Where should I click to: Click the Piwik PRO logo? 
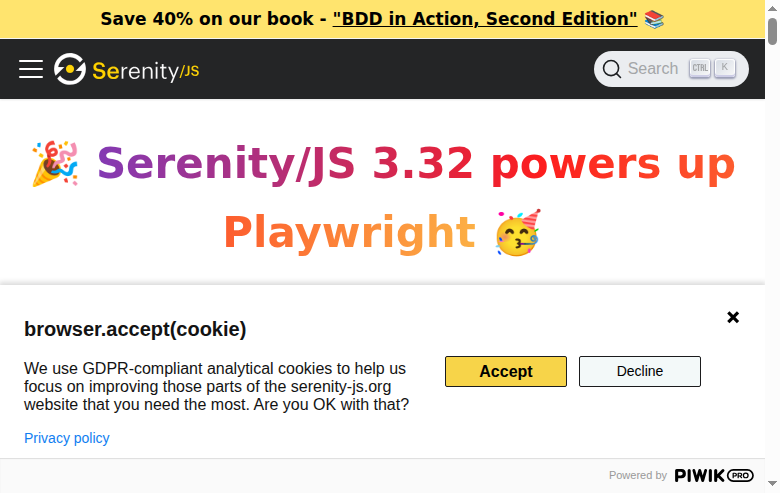713,476
